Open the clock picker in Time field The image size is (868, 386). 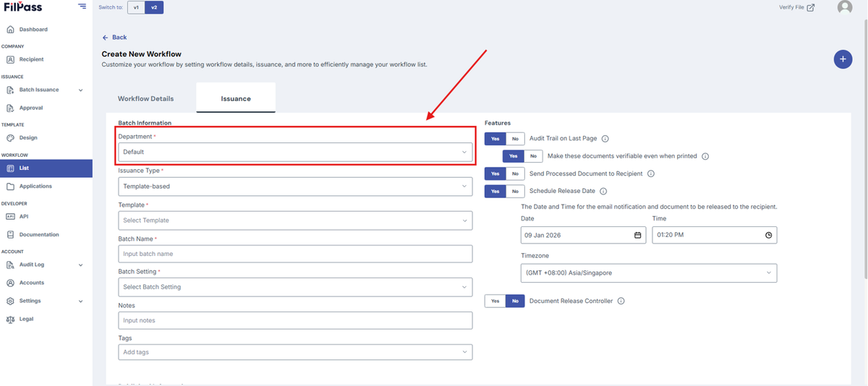click(769, 235)
